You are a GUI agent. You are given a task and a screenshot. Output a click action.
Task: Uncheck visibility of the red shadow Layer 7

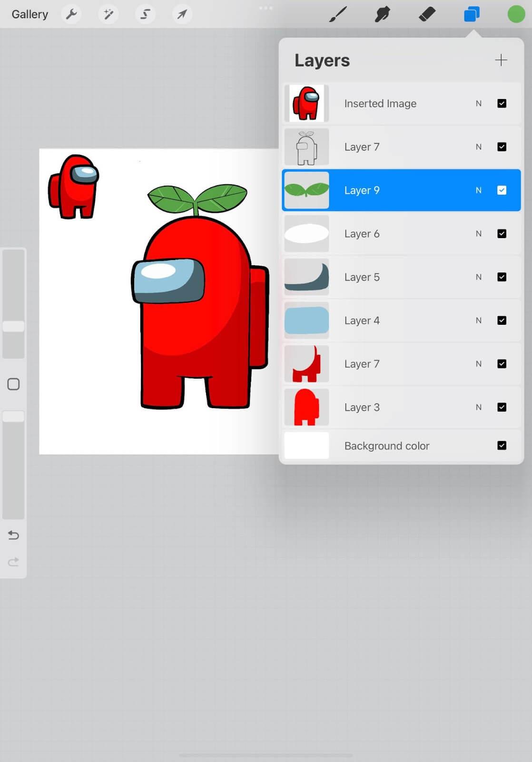click(x=502, y=364)
